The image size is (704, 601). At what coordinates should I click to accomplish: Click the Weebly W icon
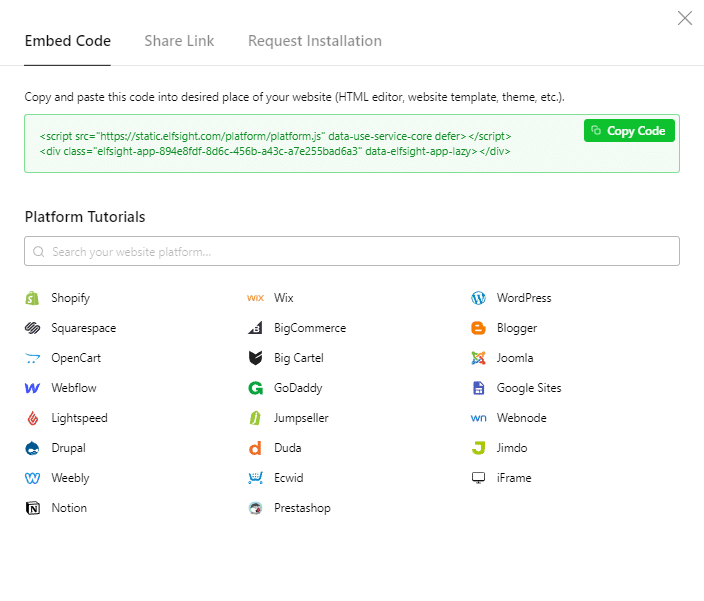click(32, 478)
